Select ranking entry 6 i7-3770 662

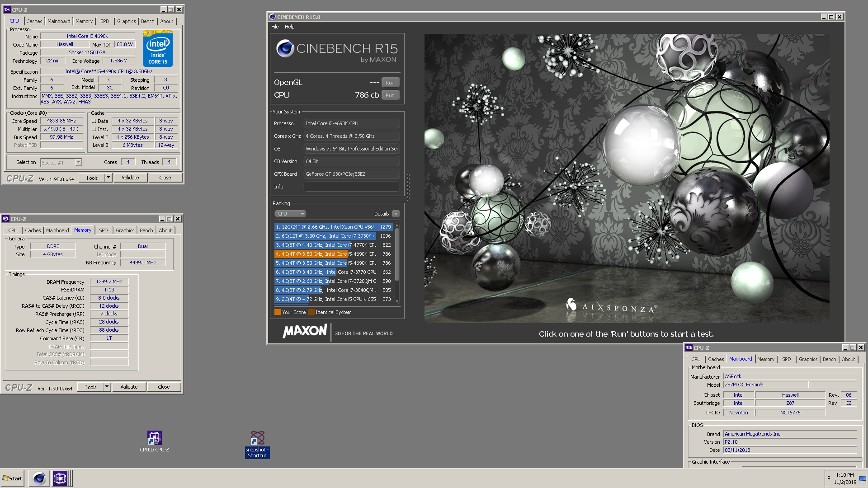point(333,272)
